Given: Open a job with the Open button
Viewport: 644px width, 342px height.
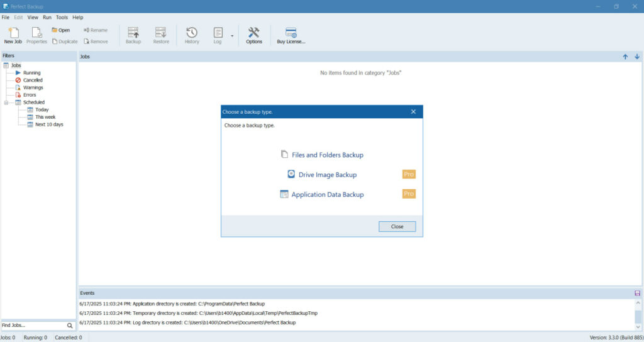Looking at the screenshot, I should (61, 30).
